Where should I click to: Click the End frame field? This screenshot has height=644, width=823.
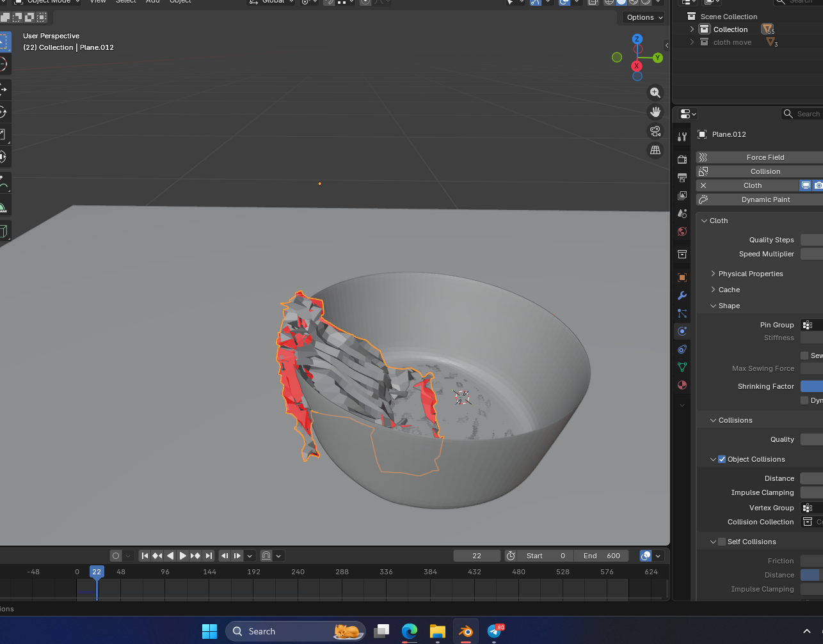601,556
